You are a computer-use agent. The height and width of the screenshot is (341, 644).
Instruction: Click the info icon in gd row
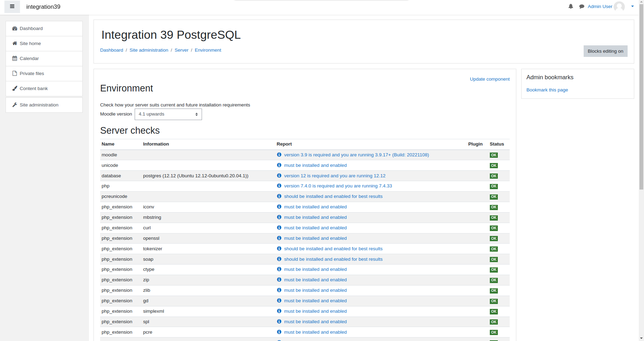[279, 301]
